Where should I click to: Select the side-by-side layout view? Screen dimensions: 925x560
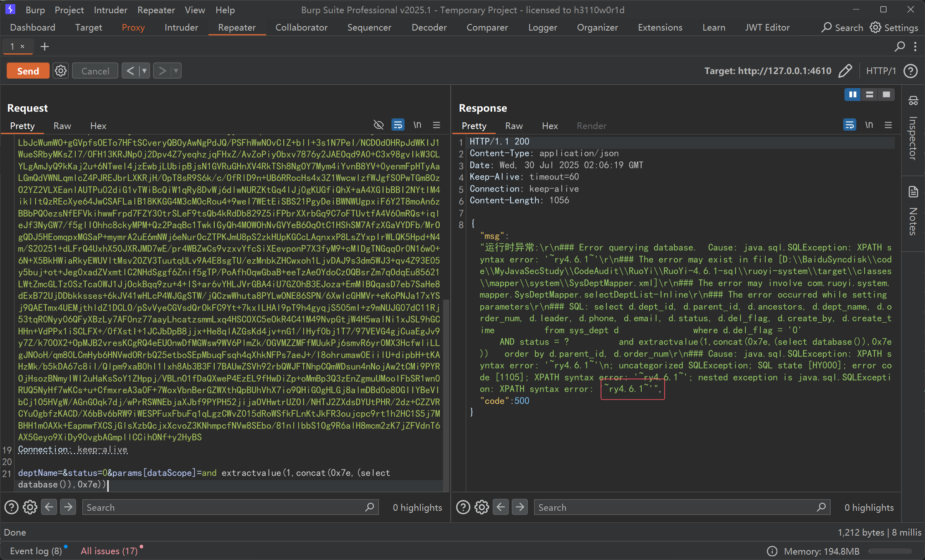point(853,95)
